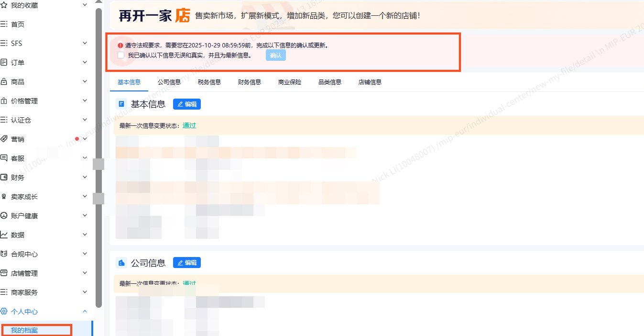This screenshot has height=336, width=644.
Task: Click the 账户健康 face icon
Action: [4, 216]
